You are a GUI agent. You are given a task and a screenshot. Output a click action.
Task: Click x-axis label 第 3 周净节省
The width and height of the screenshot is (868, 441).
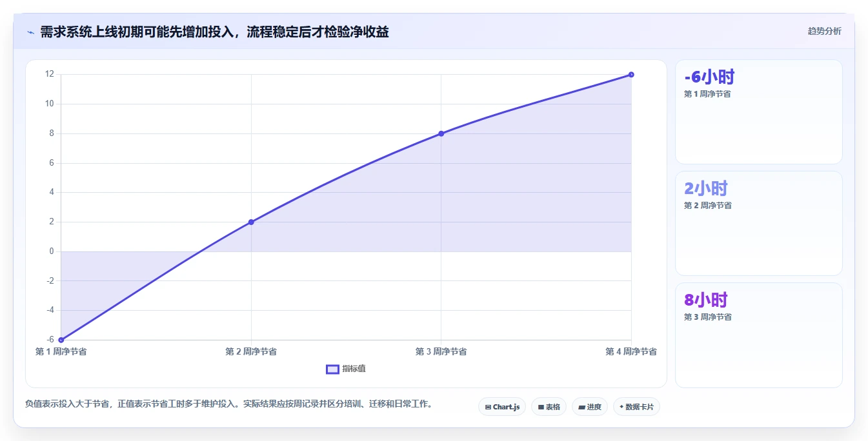pyautogui.click(x=441, y=351)
